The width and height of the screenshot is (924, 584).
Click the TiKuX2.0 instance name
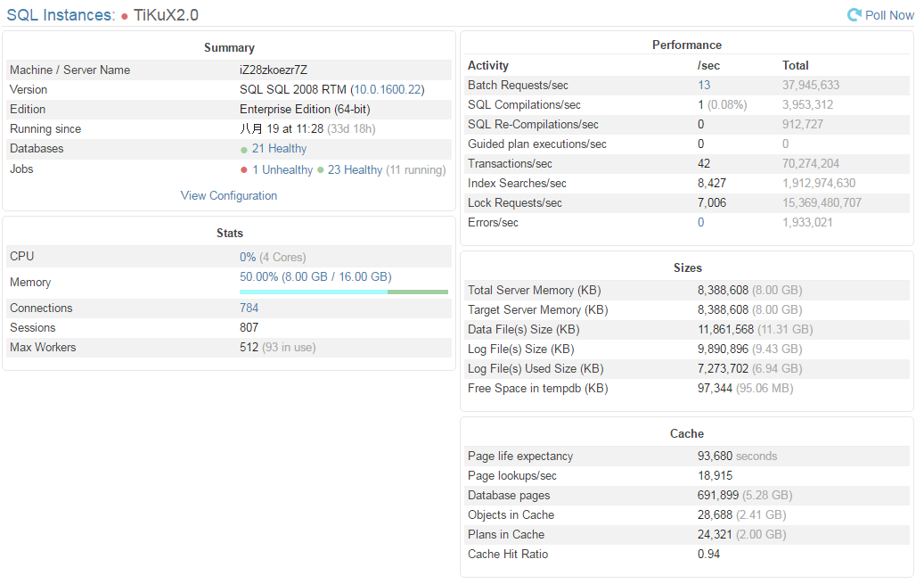(167, 15)
